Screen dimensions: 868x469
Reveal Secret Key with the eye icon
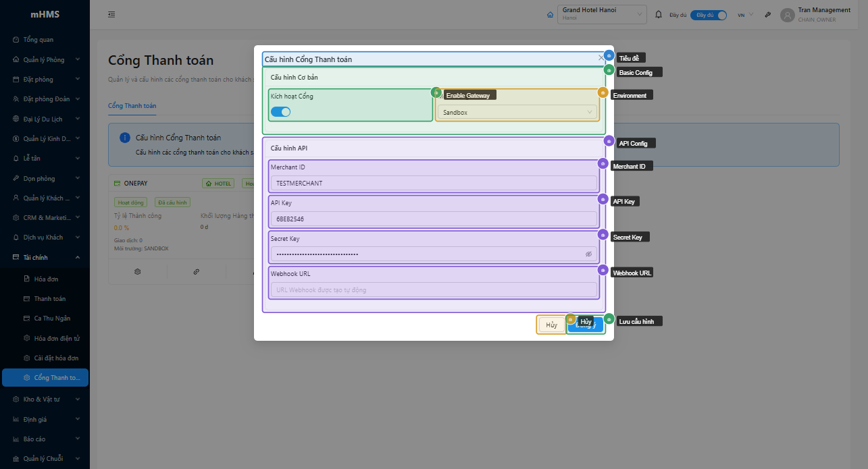click(588, 254)
